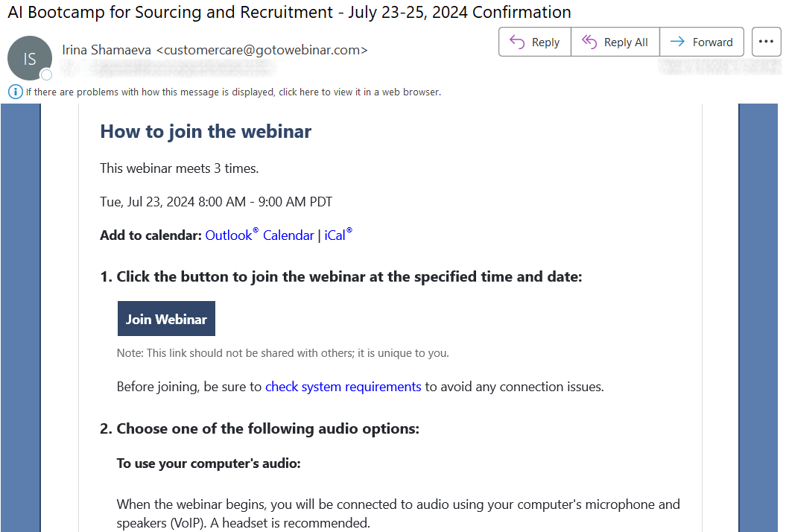
Task: Click sender name Irina Shamaeva
Action: click(107, 50)
